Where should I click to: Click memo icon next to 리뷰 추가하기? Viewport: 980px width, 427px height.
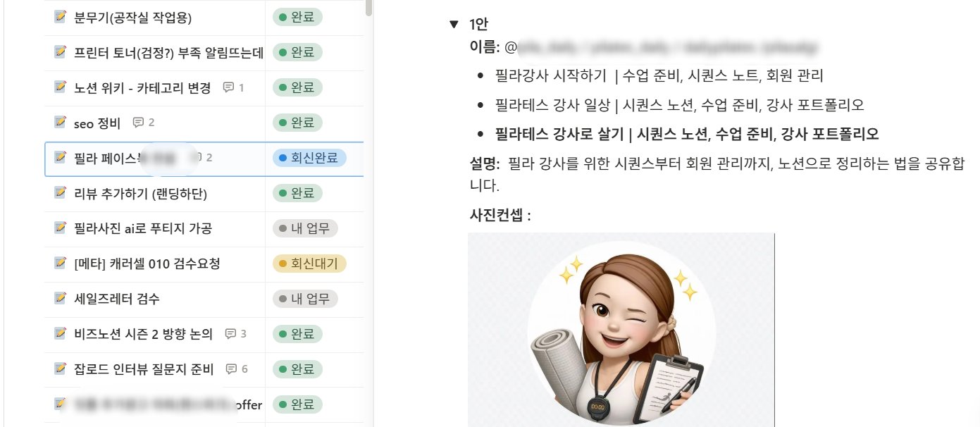pyautogui.click(x=60, y=193)
